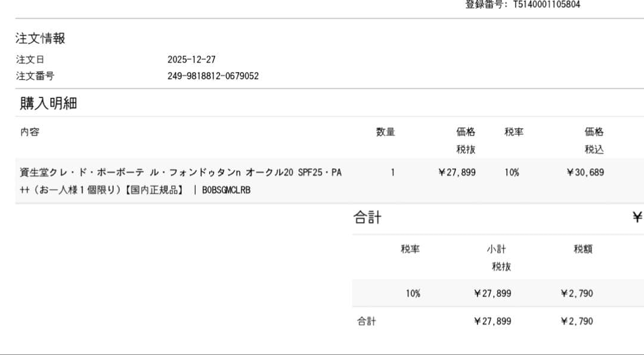
Task: Click the quantity value 1 in item row
Action: click(x=392, y=172)
